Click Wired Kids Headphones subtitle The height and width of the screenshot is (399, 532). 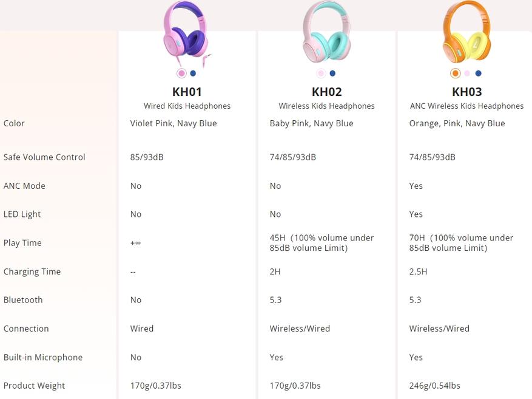tap(187, 106)
